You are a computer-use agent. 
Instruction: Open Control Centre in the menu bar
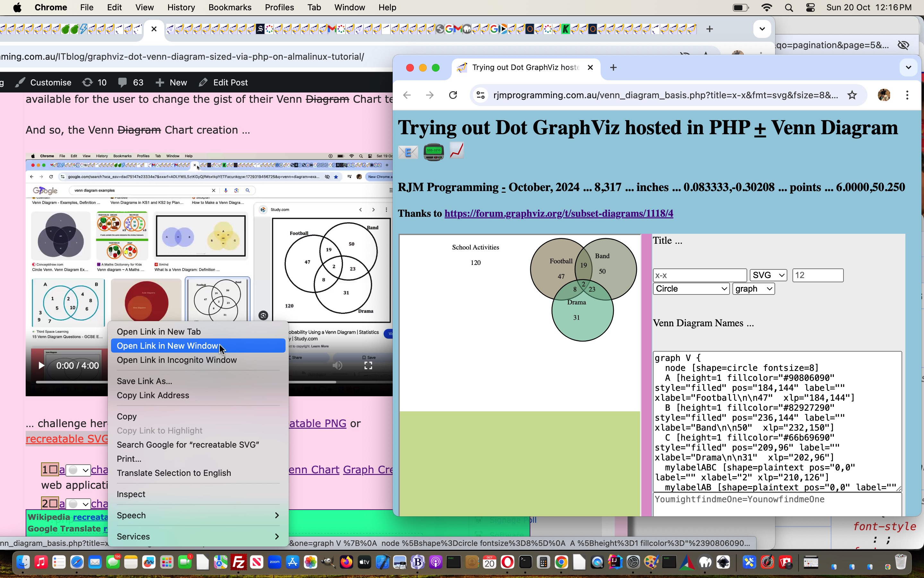[x=810, y=8]
